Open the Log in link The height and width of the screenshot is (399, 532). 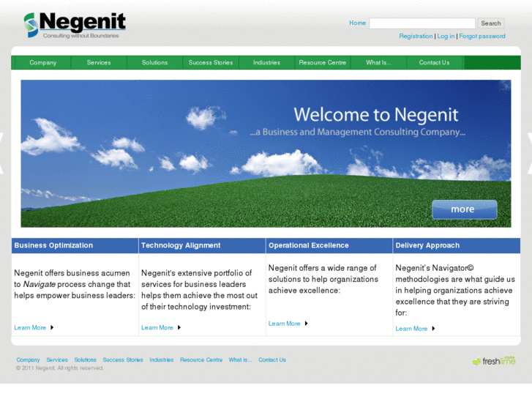pos(446,36)
